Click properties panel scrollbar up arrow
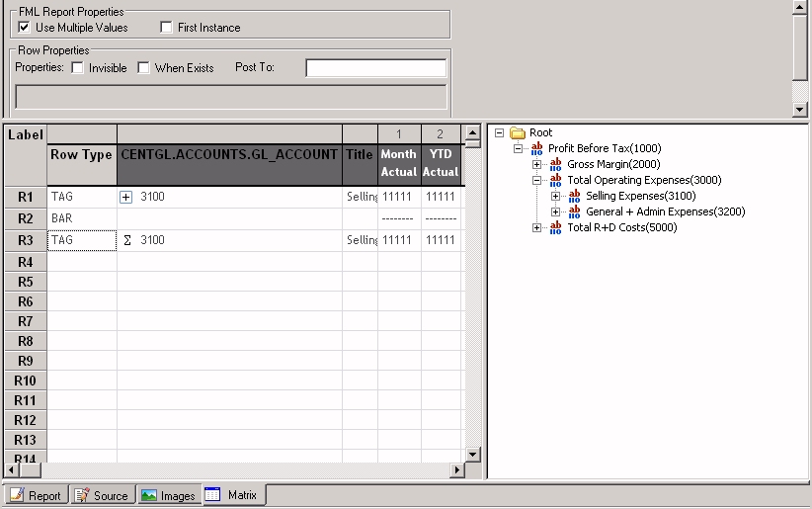The image size is (812, 509). pos(799,7)
